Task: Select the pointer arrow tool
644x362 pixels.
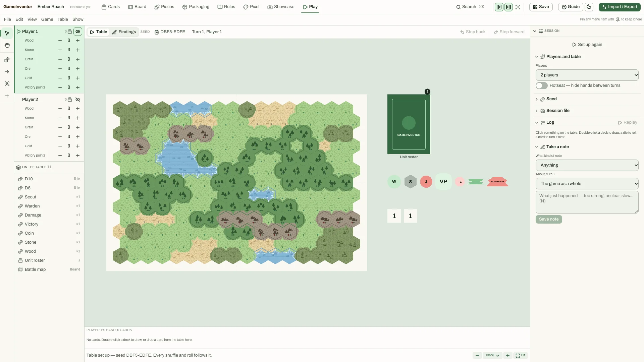Action: (x=7, y=33)
